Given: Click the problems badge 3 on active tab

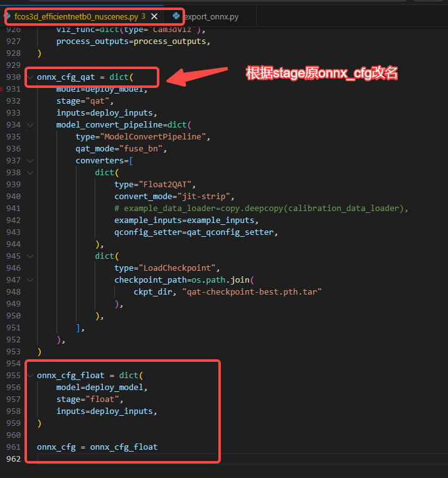Looking at the screenshot, I should (143, 16).
